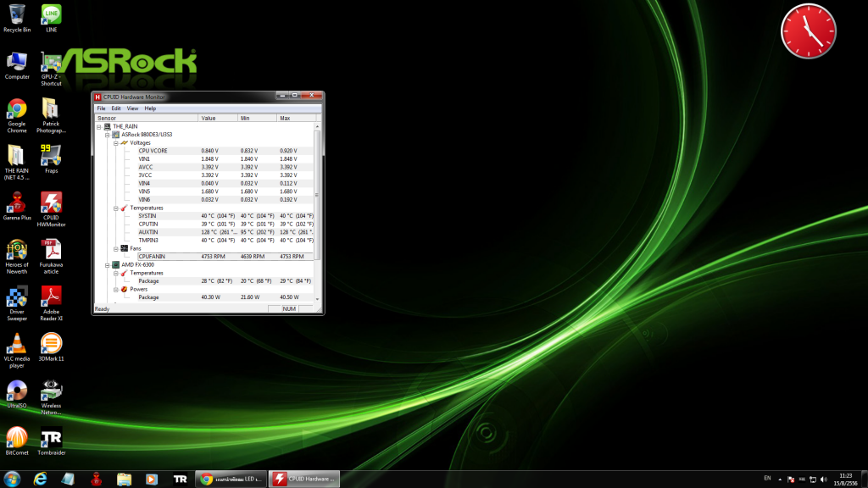Open the Google Chrome desktop icon
868x488 pixels.
pyautogui.click(x=17, y=116)
